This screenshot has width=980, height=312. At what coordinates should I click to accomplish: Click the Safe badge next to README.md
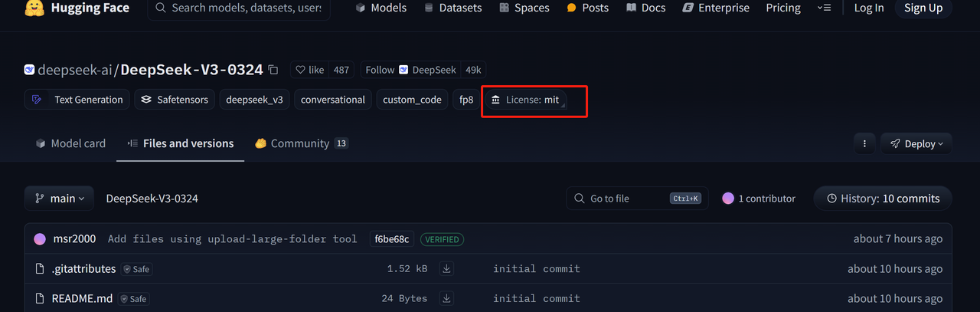pyautogui.click(x=133, y=298)
